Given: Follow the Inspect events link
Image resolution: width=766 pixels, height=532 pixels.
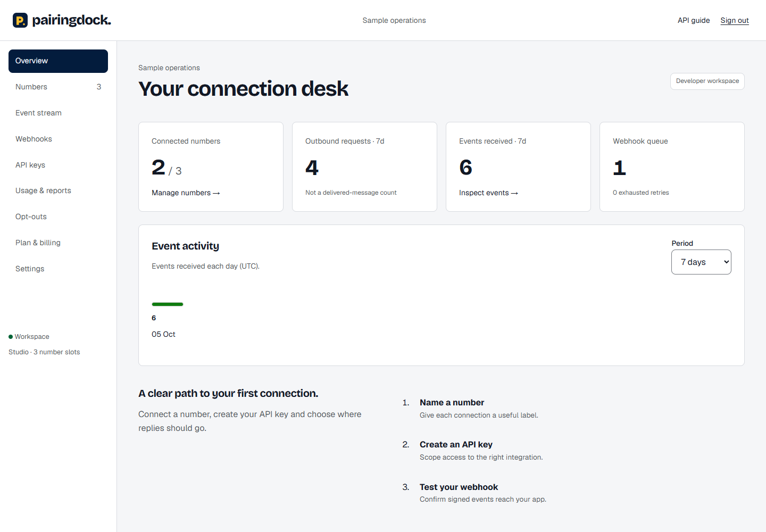Looking at the screenshot, I should pos(488,193).
